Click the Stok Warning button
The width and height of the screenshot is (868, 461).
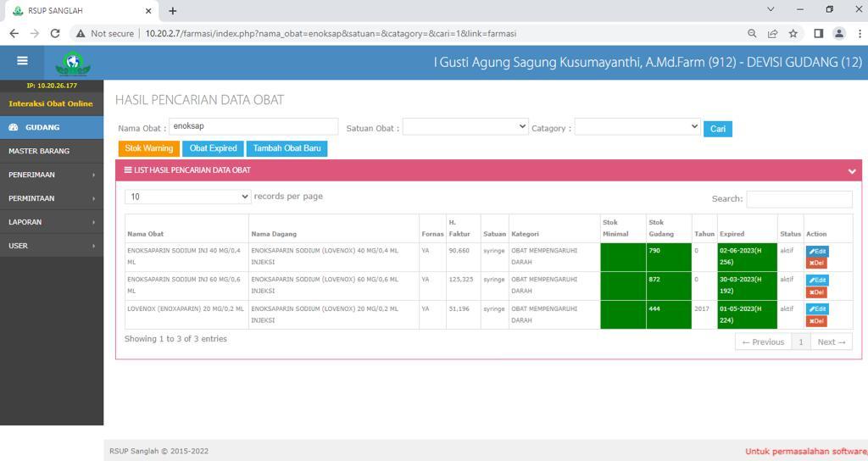[148, 148]
